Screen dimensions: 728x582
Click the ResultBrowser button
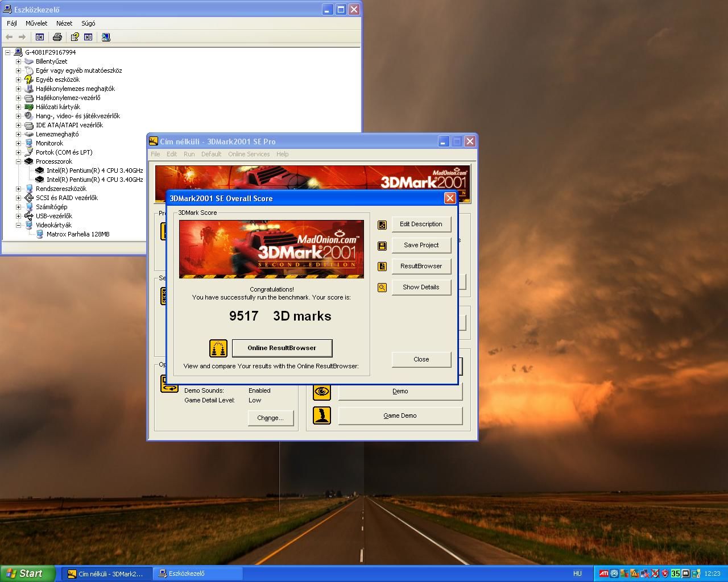coord(421,266)
